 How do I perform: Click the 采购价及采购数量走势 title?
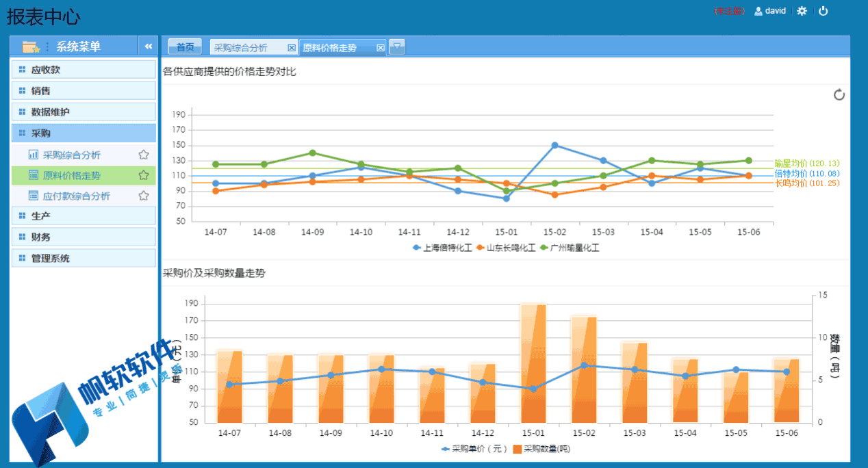pyautogui.click(x=214, y=273)
